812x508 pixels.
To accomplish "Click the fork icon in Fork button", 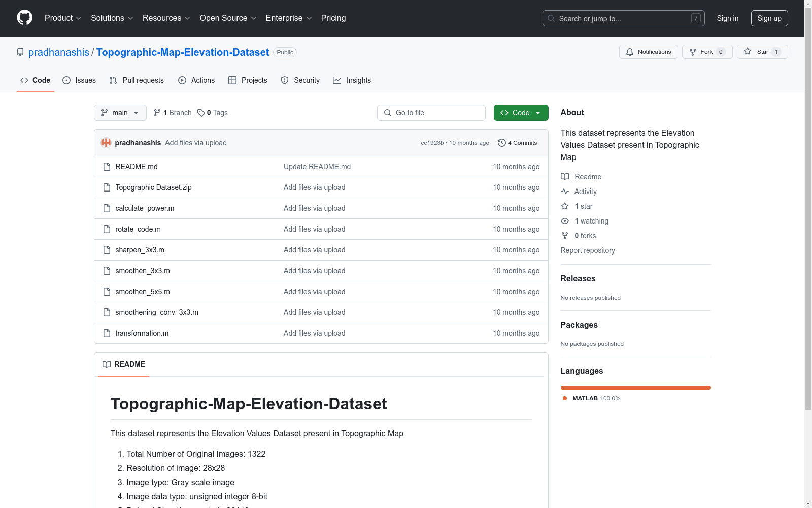I will click(693, 52).
